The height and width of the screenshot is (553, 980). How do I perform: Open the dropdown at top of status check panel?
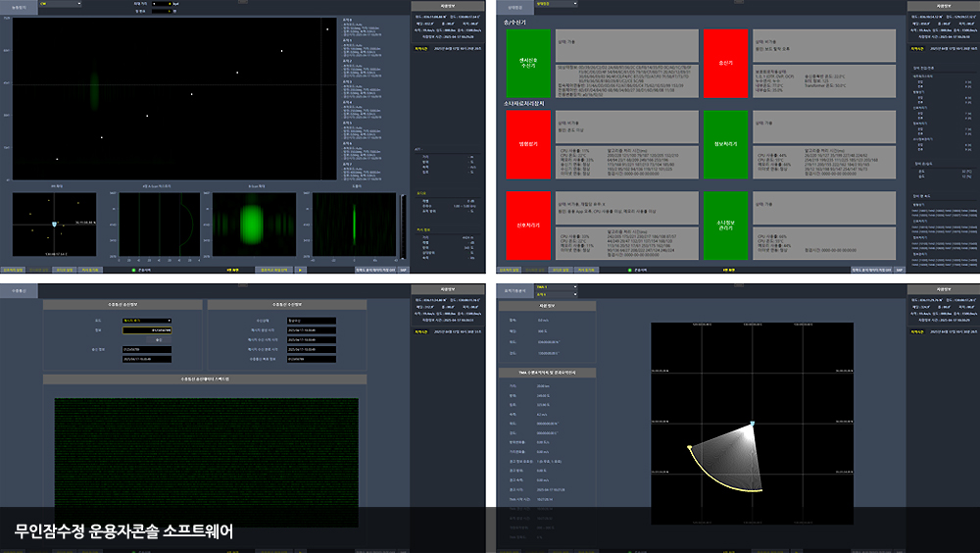tap(556, 4)
